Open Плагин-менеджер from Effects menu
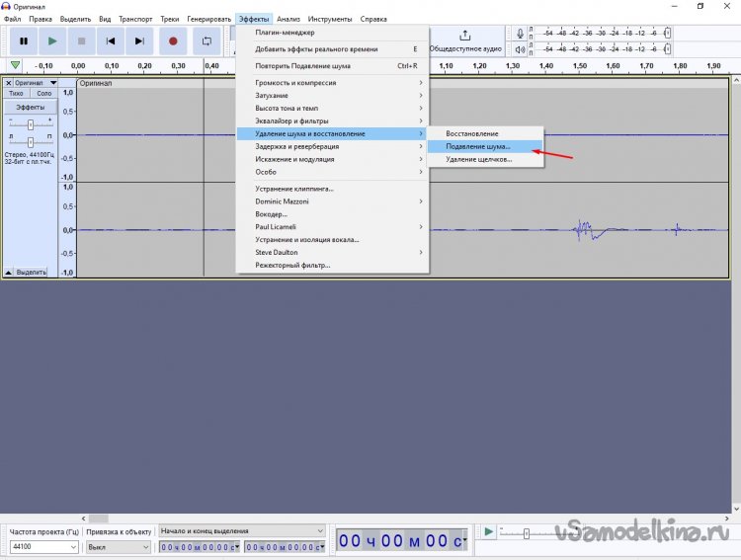 [285, 33]
